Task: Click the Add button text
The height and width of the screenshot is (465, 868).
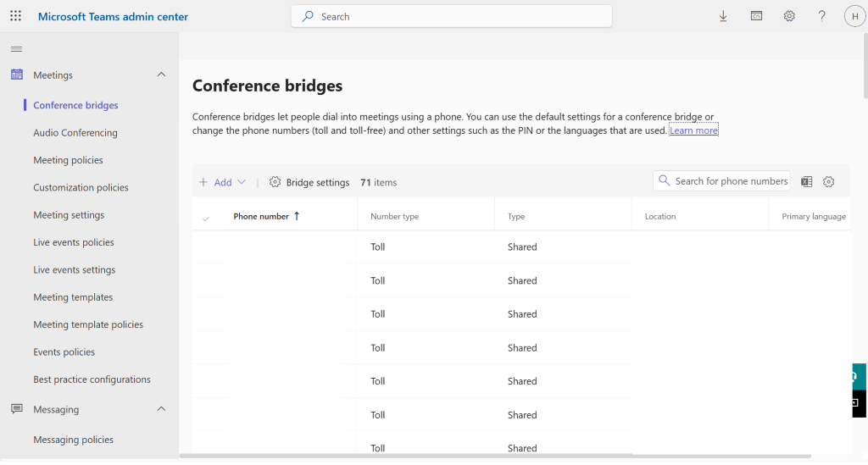Action: click(223, 182)
